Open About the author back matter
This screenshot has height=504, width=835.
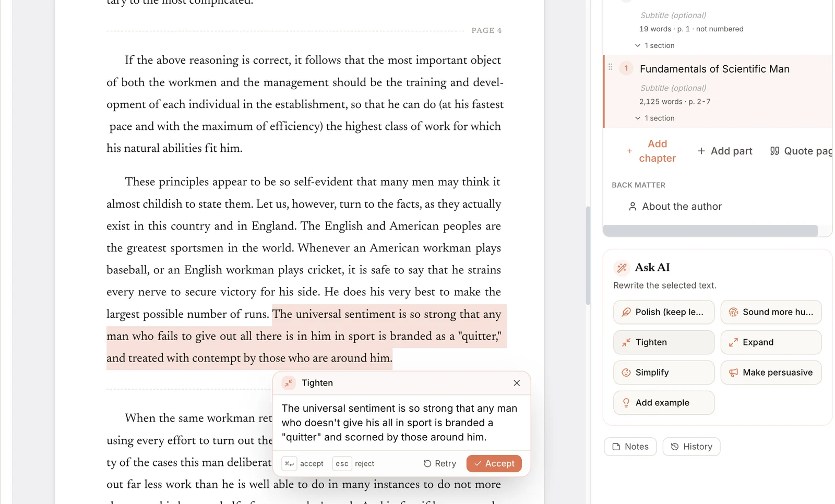(675, 207)
